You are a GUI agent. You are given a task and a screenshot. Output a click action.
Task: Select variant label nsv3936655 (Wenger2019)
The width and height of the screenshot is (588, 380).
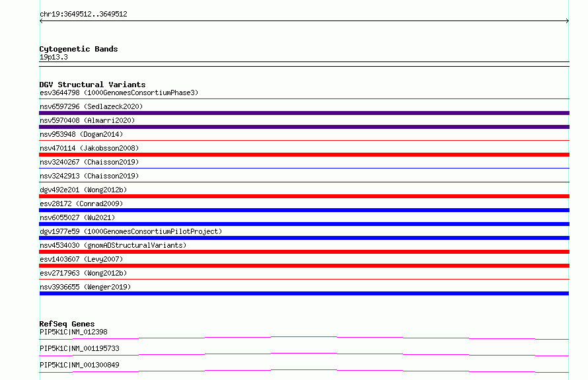85,287
